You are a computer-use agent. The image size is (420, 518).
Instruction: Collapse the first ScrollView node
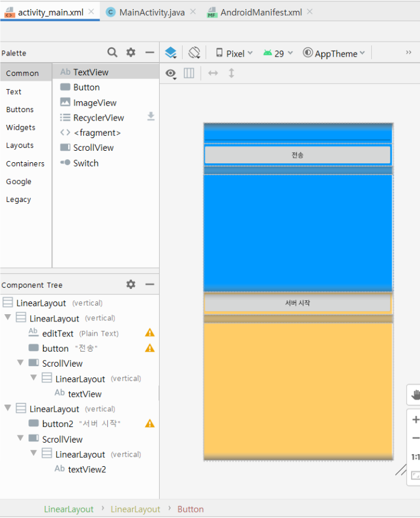(x=20, y=363)
